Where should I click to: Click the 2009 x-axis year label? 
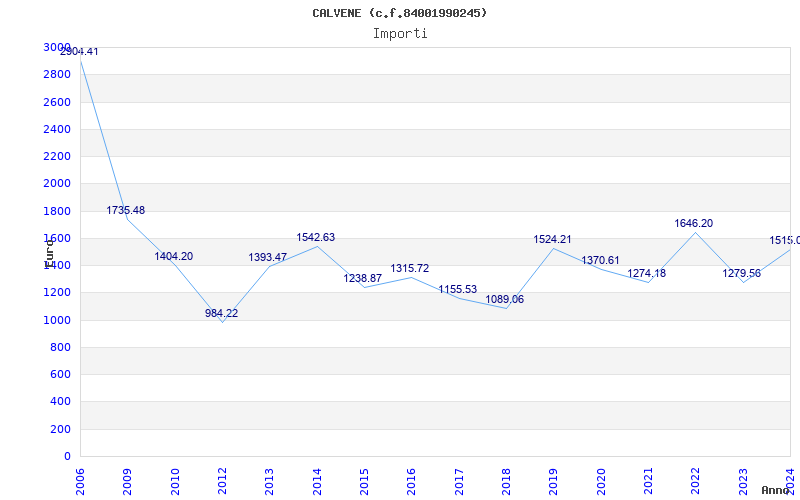tap(127, 482)
